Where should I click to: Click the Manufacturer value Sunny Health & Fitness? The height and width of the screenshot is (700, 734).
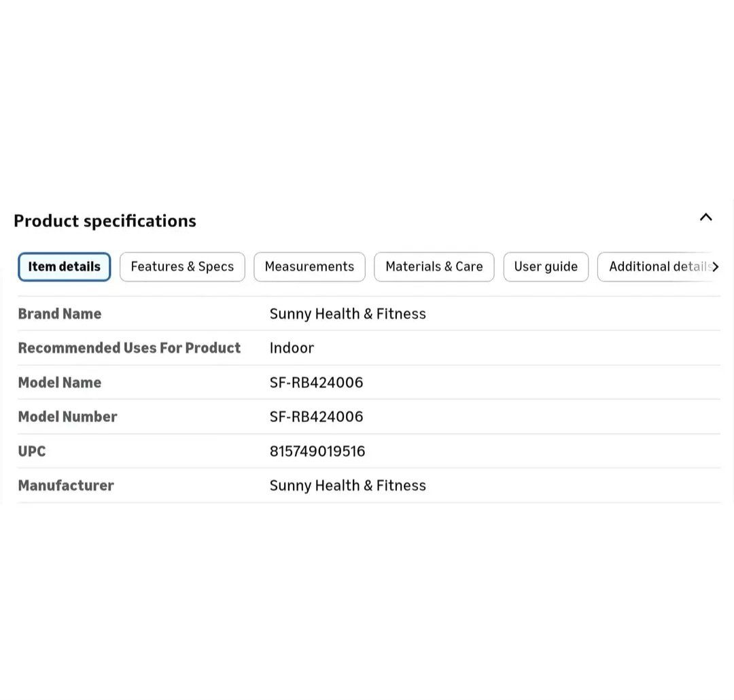point(347,485)
